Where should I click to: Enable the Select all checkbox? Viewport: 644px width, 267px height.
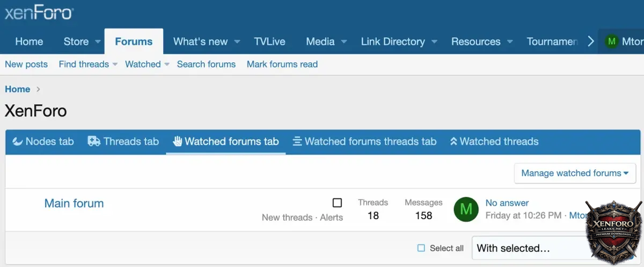coord(421,248)
